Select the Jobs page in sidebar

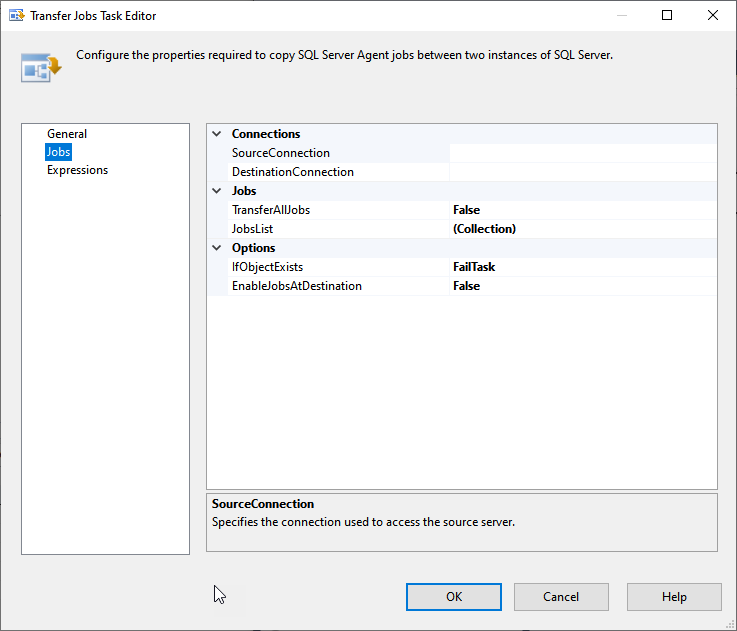point(58,152)
